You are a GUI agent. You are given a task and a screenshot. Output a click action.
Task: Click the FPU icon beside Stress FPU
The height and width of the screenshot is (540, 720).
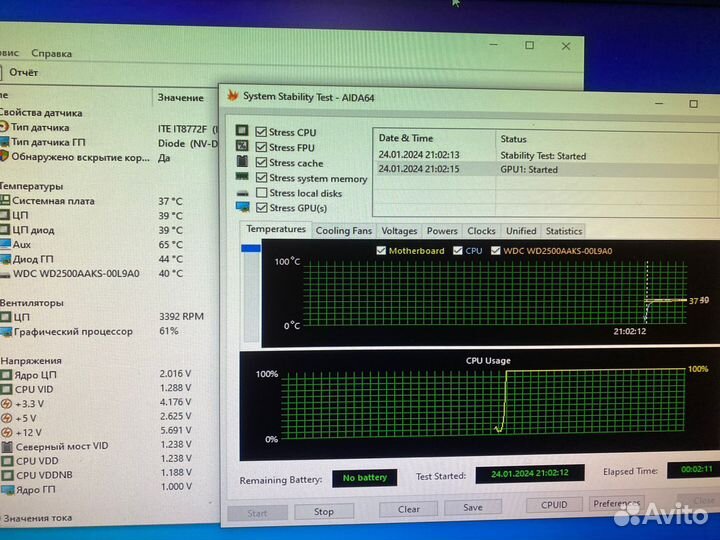[x=242, y=146]
